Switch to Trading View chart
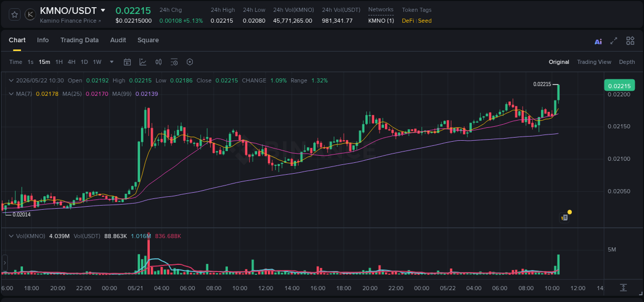The height and width of the screenshot is (302, 644). (x=594, y=62)
